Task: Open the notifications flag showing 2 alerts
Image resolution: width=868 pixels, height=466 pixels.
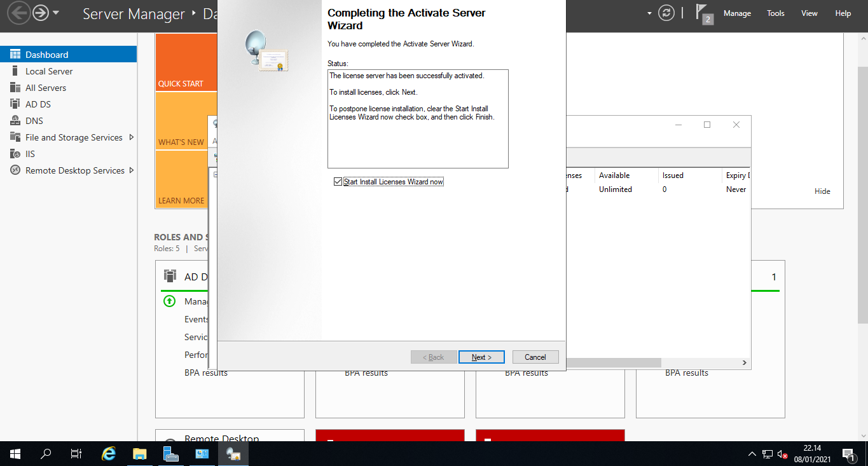Action: click(x=701, y=12)
